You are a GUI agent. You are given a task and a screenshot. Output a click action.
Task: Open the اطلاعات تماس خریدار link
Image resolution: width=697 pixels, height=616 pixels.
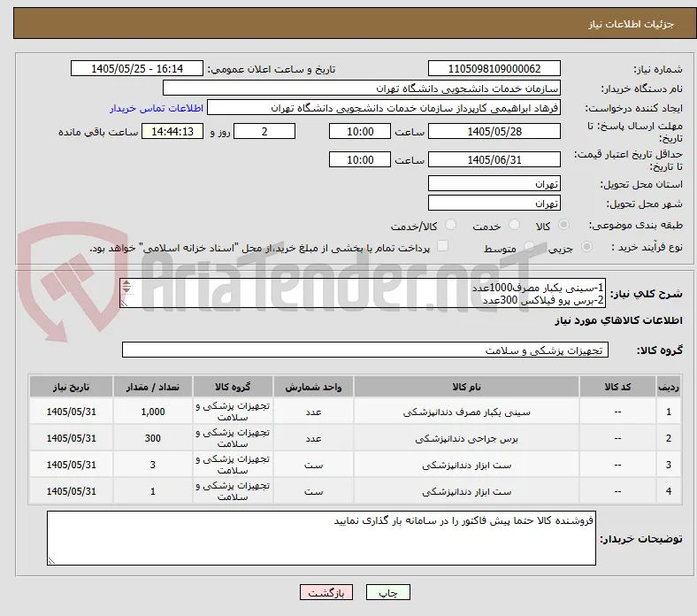157,108
